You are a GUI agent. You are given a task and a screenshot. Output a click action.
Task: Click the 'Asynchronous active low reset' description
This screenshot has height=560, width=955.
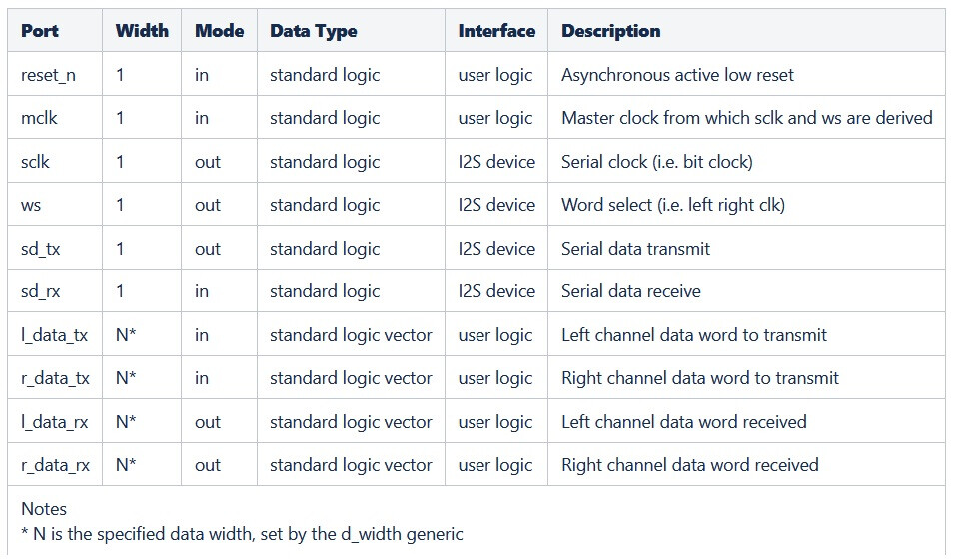pyautogui.click(x=677, y=75)
